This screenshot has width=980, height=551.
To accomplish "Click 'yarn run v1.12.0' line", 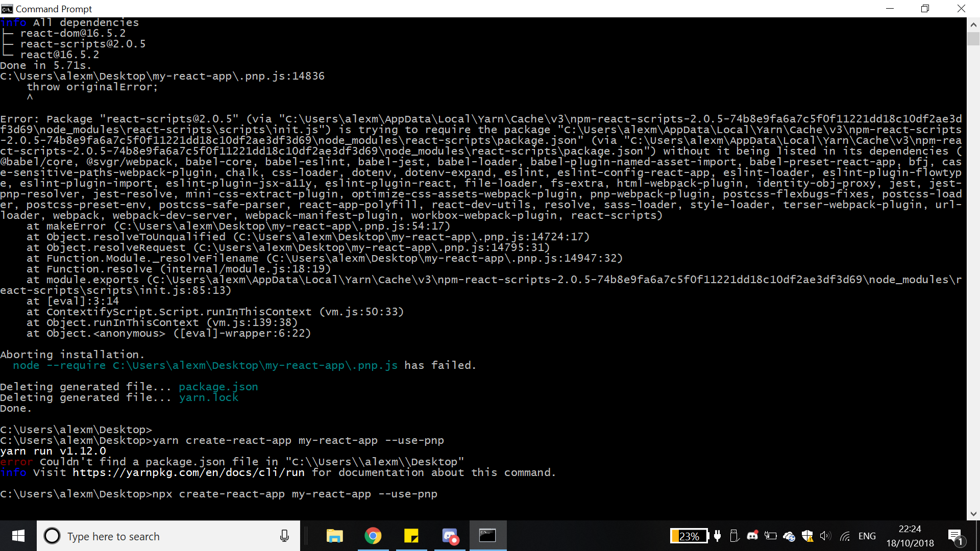I will (53, 451).
